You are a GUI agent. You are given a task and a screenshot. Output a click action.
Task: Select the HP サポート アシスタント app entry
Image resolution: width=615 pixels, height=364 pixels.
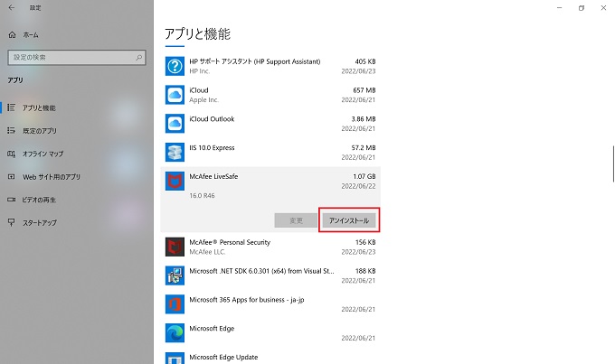tap(270, 66)
